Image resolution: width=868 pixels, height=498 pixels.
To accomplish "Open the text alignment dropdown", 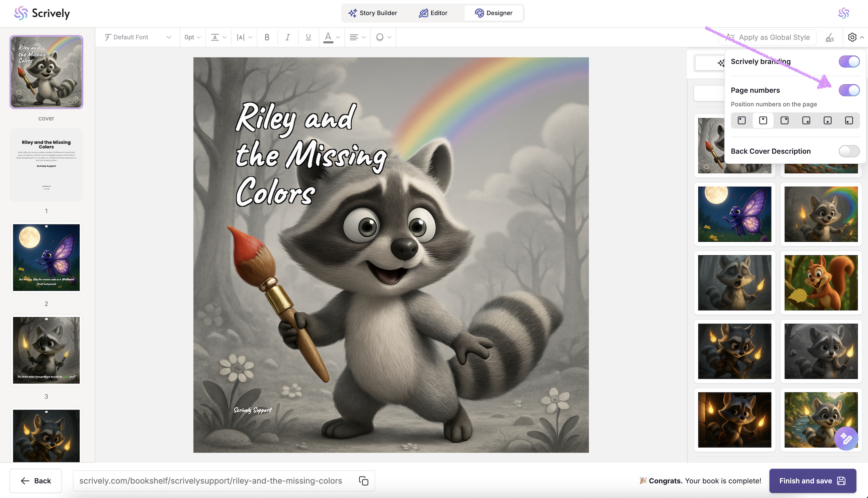I will (357, 37).
